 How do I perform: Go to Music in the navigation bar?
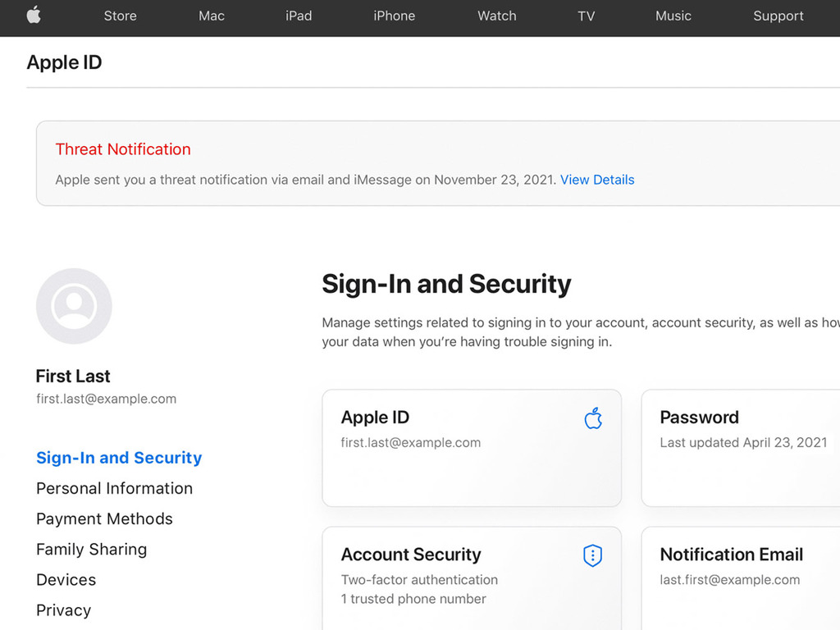(x=673, y=16)
